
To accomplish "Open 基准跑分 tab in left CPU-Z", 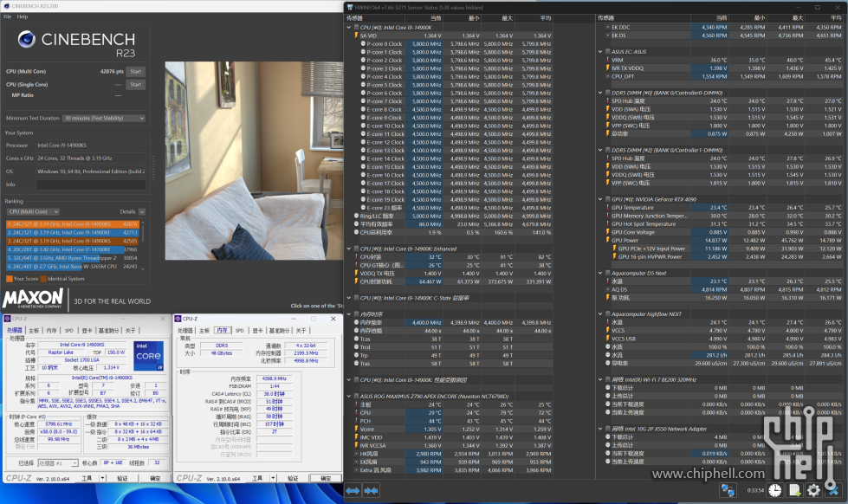I will point(108,331).
